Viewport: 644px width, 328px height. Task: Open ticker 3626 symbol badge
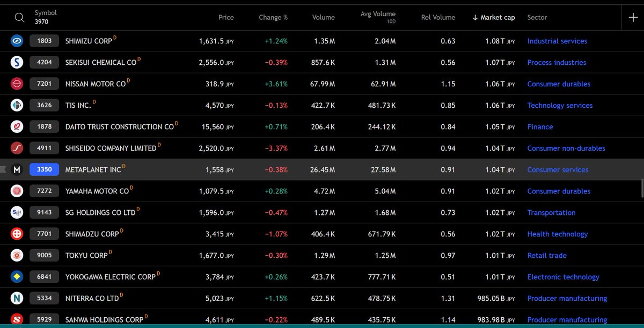[44, 105]
